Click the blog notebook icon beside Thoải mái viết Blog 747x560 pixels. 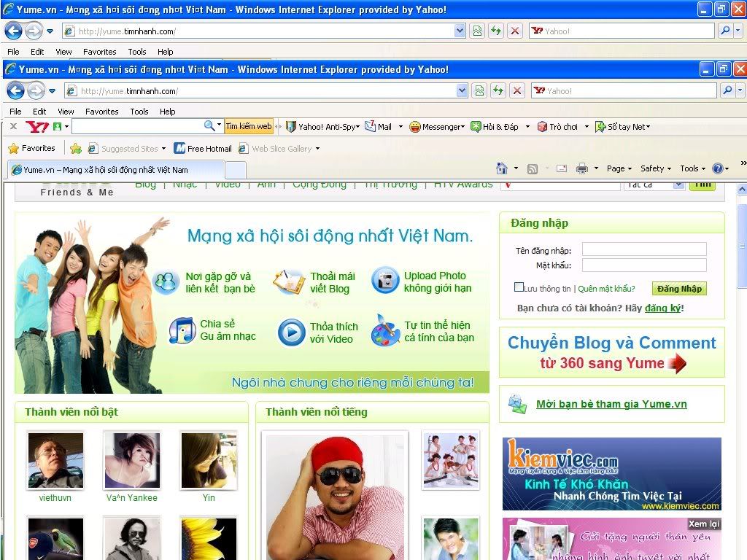click(289, 281)
